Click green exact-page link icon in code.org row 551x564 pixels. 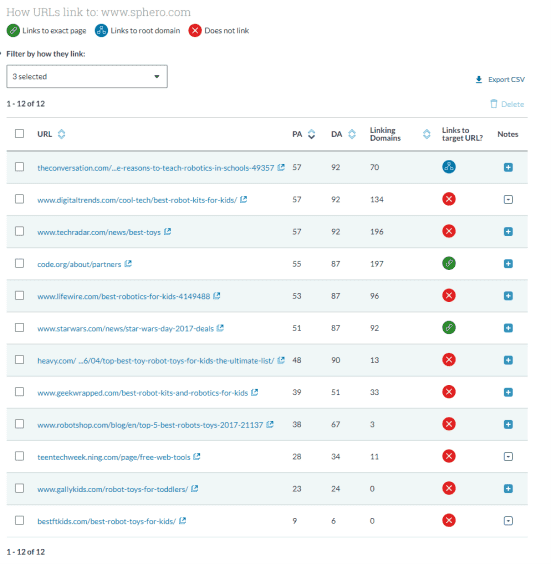(x=448, y=263)
